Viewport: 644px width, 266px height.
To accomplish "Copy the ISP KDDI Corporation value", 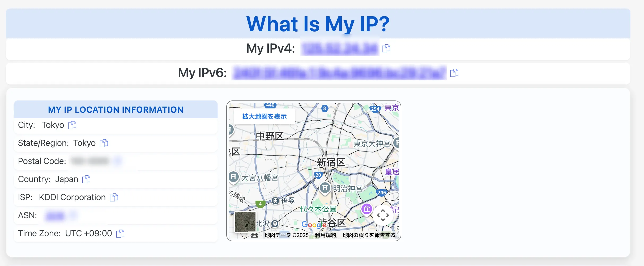I will tap(114, 197).
